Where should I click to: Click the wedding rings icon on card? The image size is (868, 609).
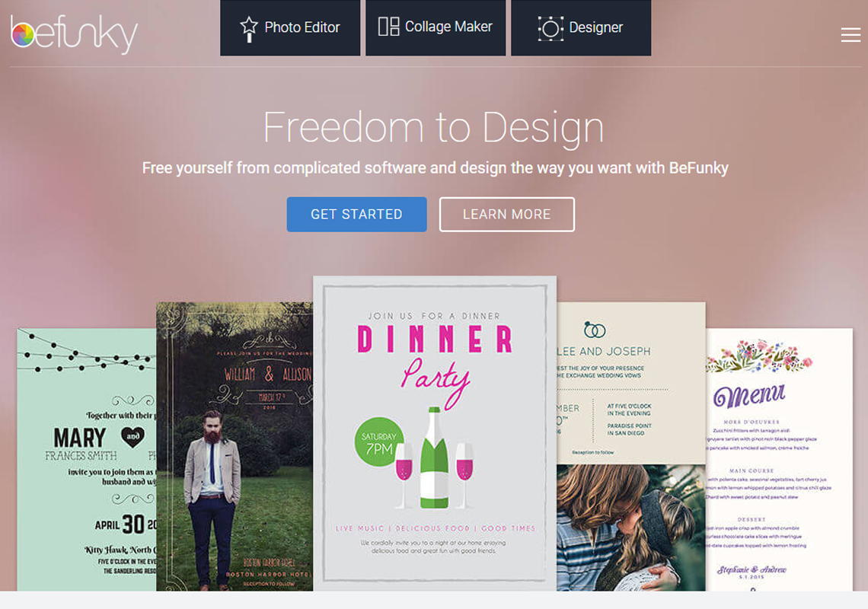595,330
